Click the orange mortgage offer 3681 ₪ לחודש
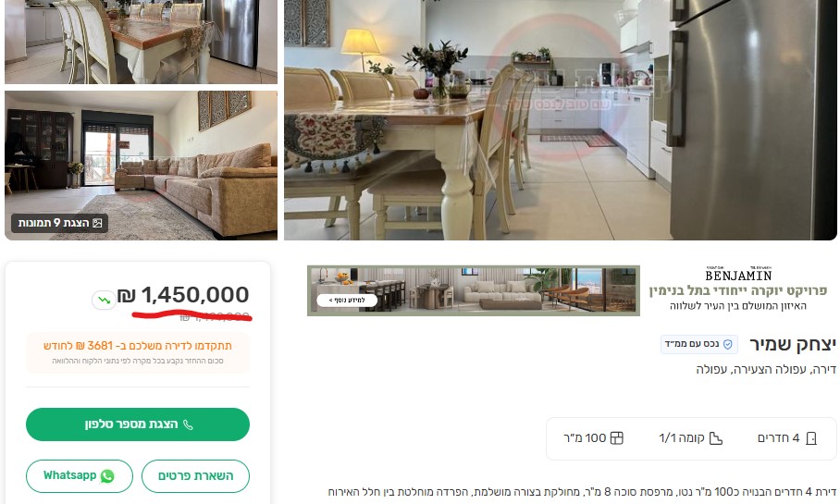840x504 pixels. point(138,346)
